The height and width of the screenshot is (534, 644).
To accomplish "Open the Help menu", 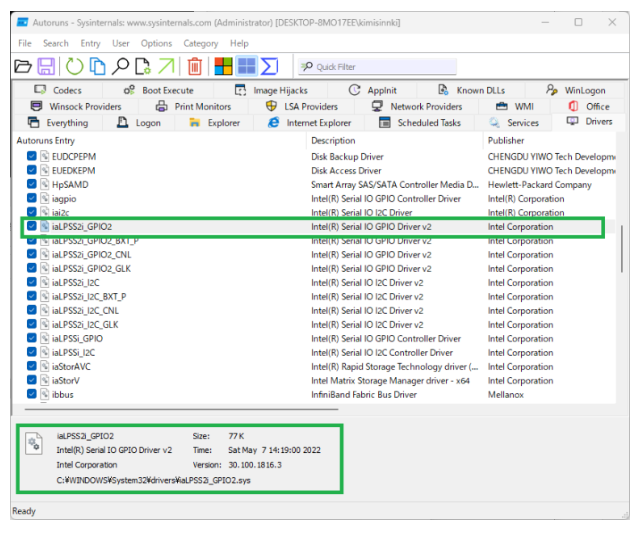I will point(239,43).
